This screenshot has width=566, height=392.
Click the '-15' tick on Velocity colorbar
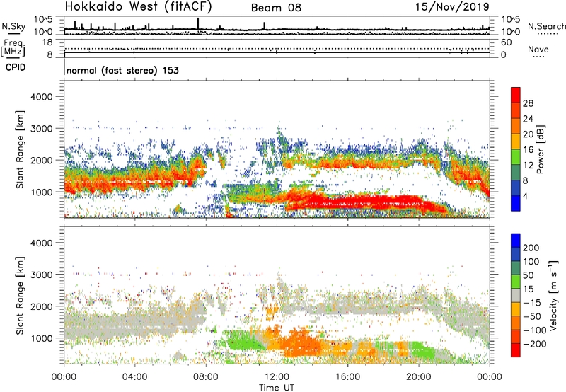point(532,302)
